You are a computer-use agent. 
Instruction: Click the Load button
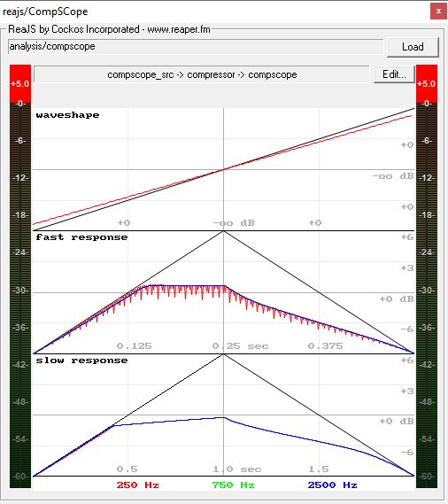point(413,47)
